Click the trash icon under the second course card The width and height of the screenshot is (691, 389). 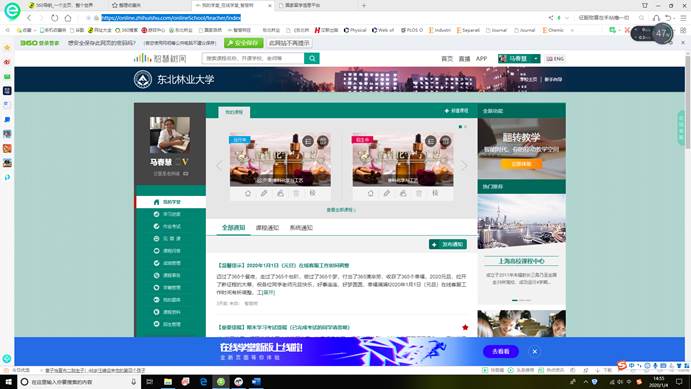(x=419, y=193)
